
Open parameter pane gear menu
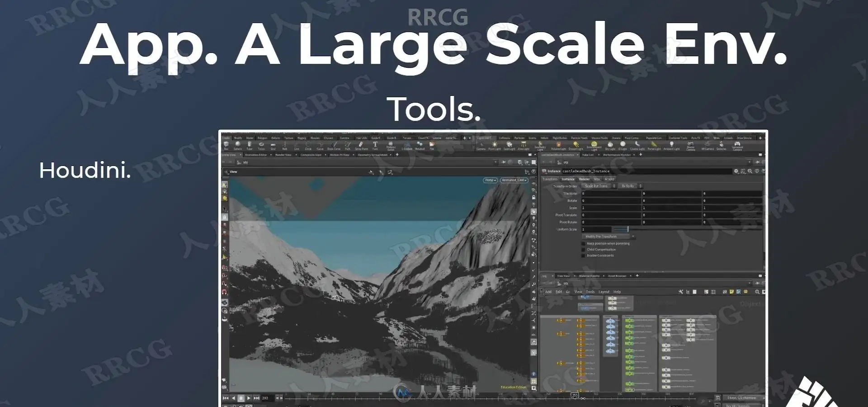[736, 171]
